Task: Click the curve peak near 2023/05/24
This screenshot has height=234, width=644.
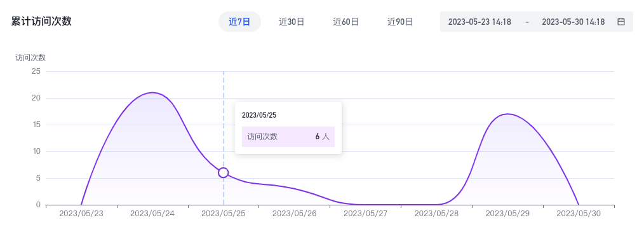Action: coord(152,93)
